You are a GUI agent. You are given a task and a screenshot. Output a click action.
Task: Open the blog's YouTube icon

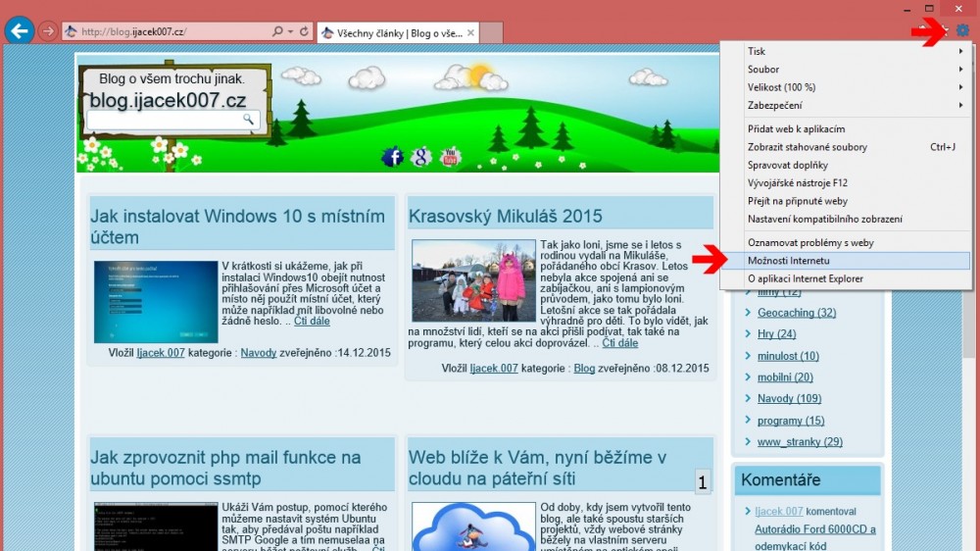point(451,157)
